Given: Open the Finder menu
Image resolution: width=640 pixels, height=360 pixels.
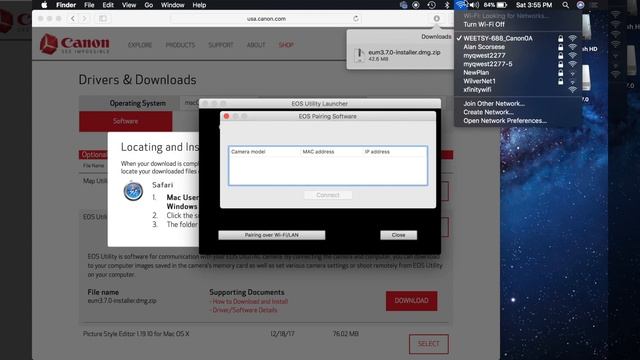Looking at the screenshot, I should pos(66,5).
